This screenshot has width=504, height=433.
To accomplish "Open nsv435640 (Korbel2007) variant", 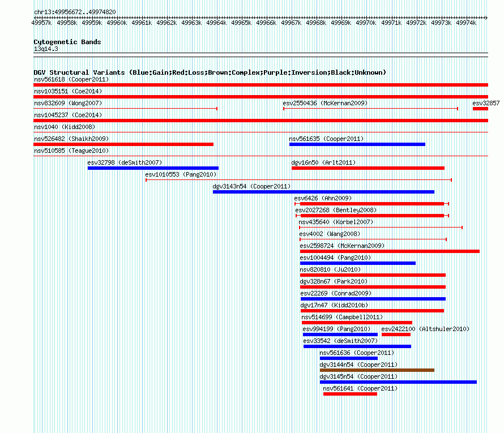I will (x=336, y=222).
